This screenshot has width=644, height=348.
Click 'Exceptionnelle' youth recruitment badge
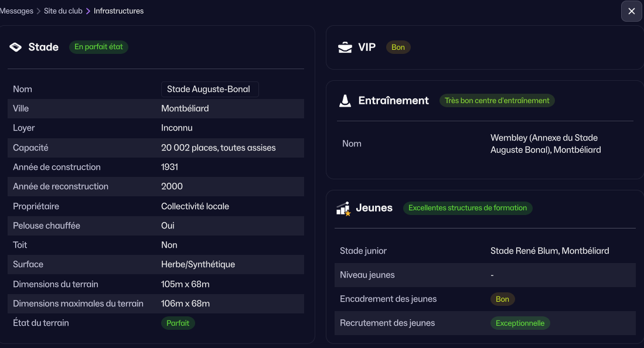(x=520, y=323)
